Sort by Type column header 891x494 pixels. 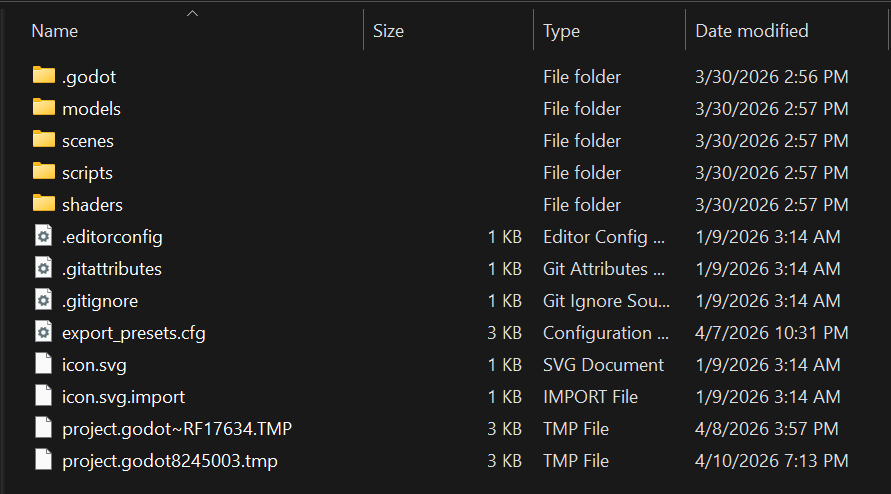(561, 31)
